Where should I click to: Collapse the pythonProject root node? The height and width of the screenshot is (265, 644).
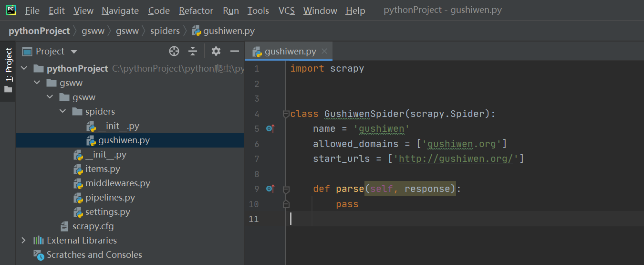24,69
